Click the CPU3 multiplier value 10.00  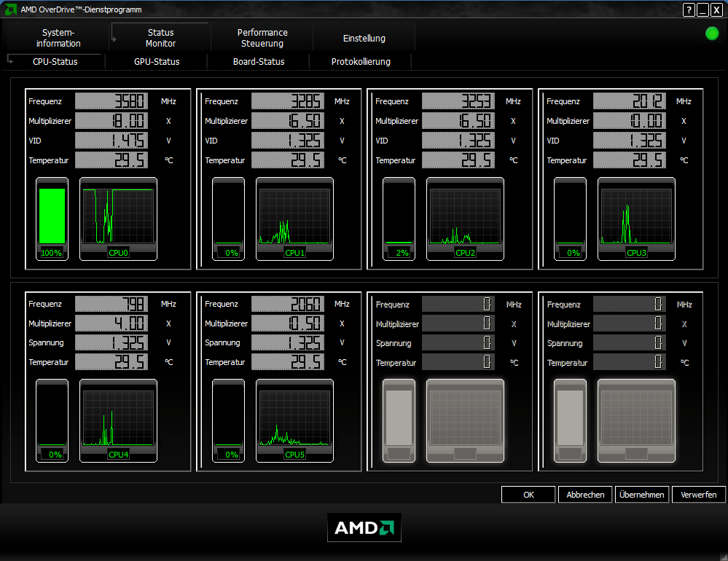coord(630,121)
